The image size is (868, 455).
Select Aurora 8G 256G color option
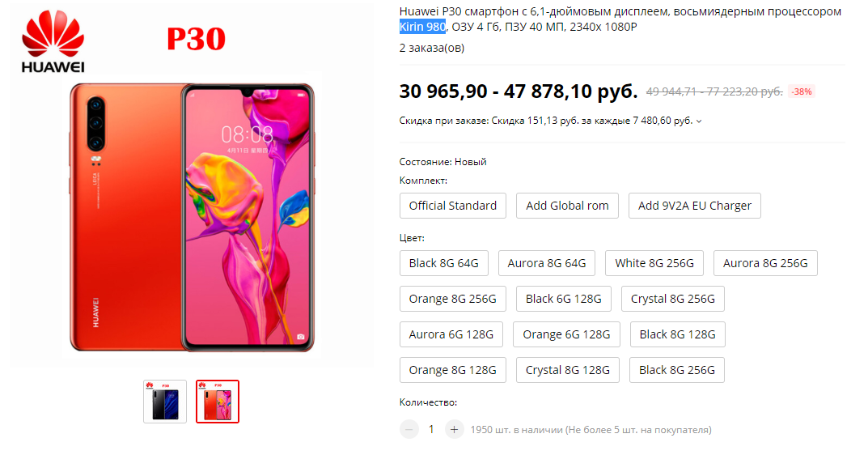pyautogui.click(x=765, y=263)
